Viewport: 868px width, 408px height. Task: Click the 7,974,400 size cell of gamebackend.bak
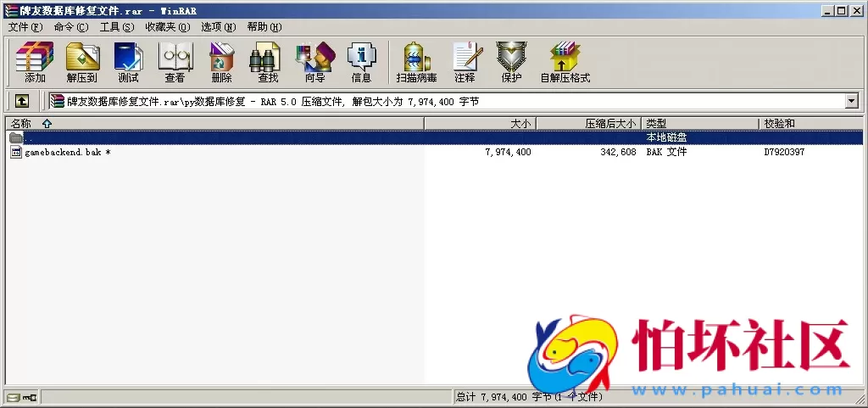coord(509,152)
